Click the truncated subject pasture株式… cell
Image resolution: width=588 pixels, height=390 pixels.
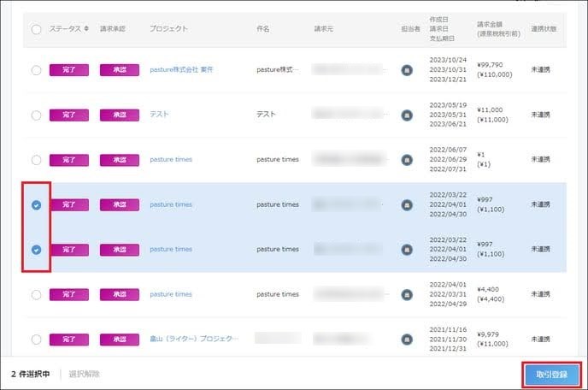pos(278,69)
